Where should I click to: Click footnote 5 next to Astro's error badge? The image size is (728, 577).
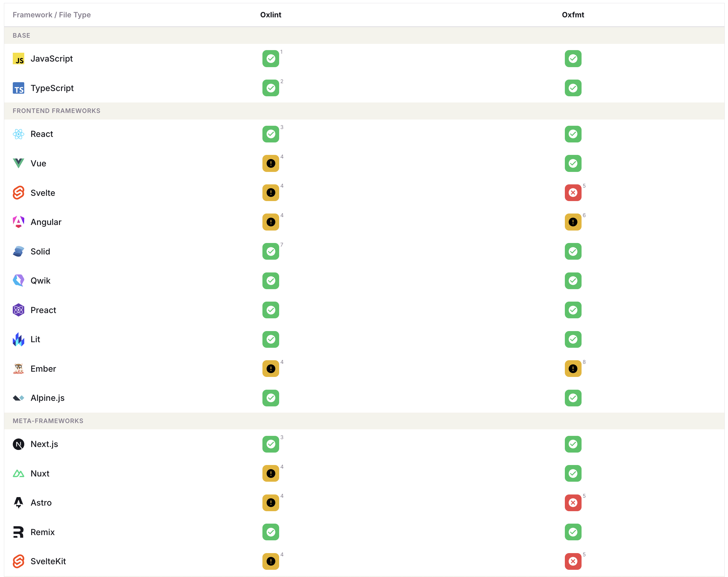coord(584,495)
